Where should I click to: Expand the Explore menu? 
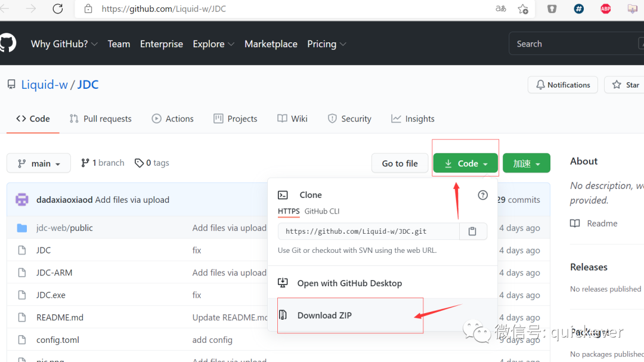(x=213, y=44)
